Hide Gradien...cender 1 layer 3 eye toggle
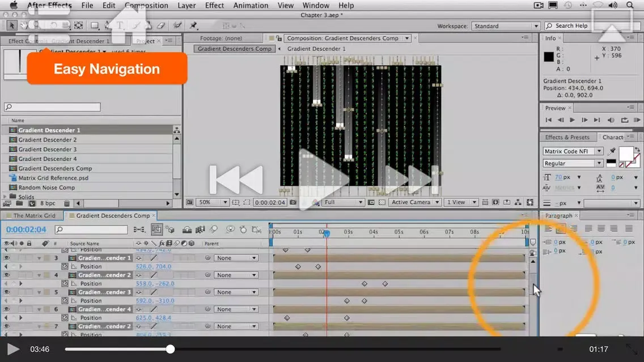The height and width of the screenshot is (362, 644). (7, 258)
